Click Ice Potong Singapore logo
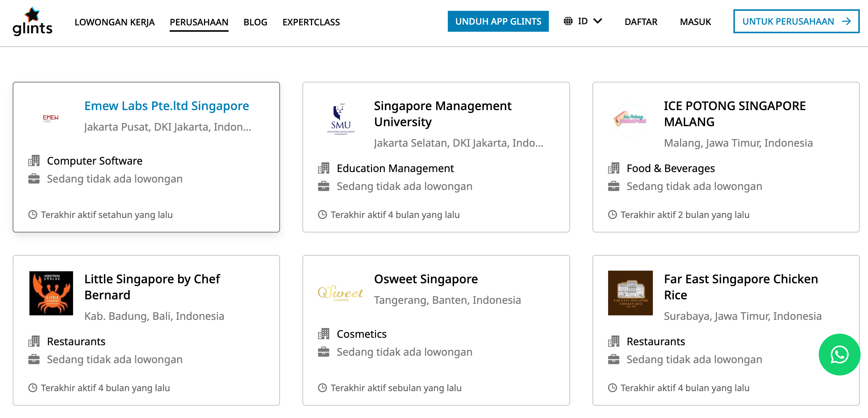Viewport: 868px width, 418px height. point(630,119)
